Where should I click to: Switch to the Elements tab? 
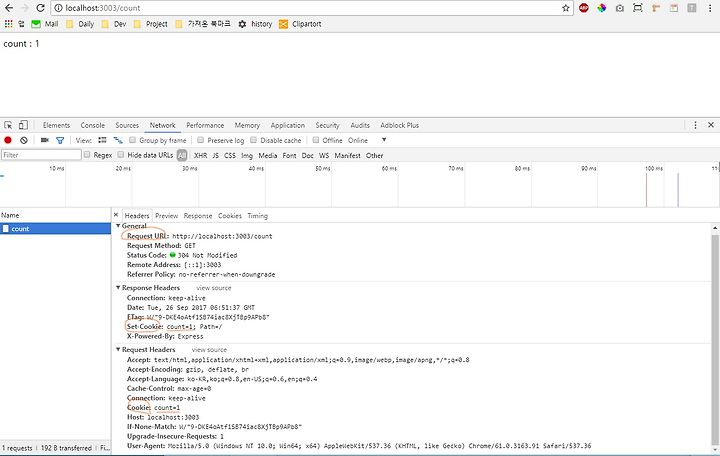[56, 125]
